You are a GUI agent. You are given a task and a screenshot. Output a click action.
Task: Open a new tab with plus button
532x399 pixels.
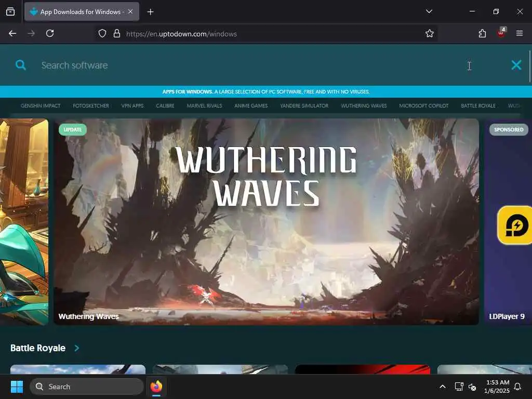150,12
